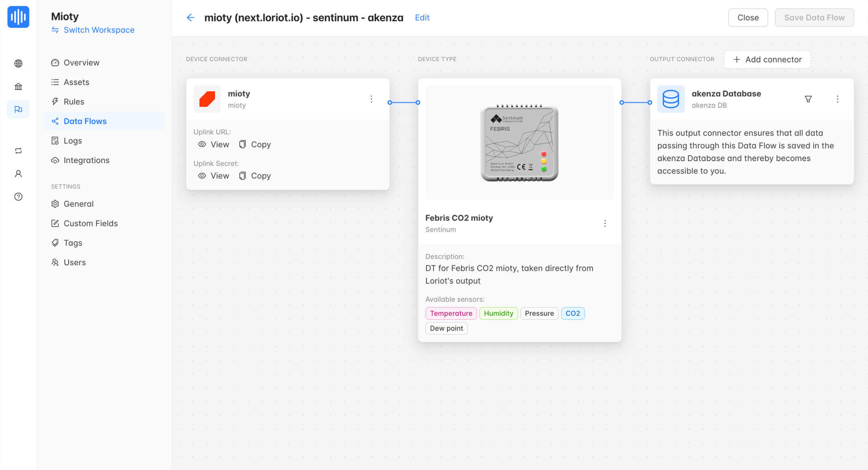The height and width of the screenshot is (470, 868).
Task: Click the user profile icon in rail
Action: pyautogui.click(x=18, y=173)
